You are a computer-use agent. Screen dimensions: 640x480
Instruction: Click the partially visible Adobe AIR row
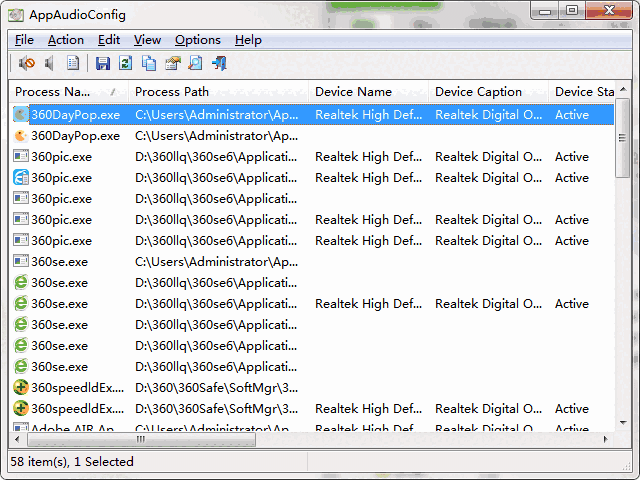point(312,427)
